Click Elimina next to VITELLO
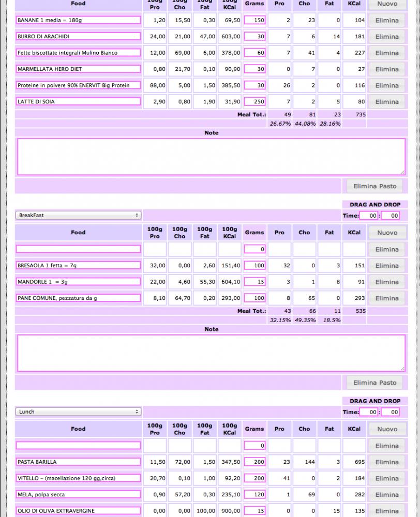This screenshot has width=420, height=517. point(387,478)
